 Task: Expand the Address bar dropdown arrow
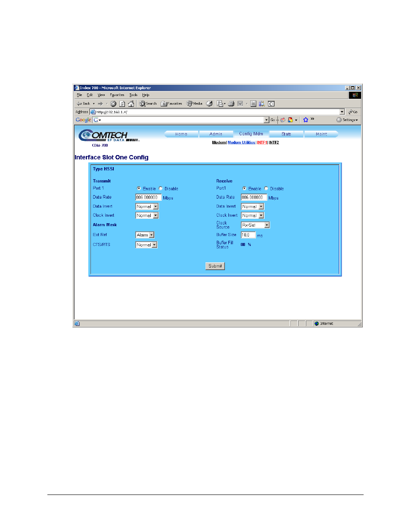342,112
